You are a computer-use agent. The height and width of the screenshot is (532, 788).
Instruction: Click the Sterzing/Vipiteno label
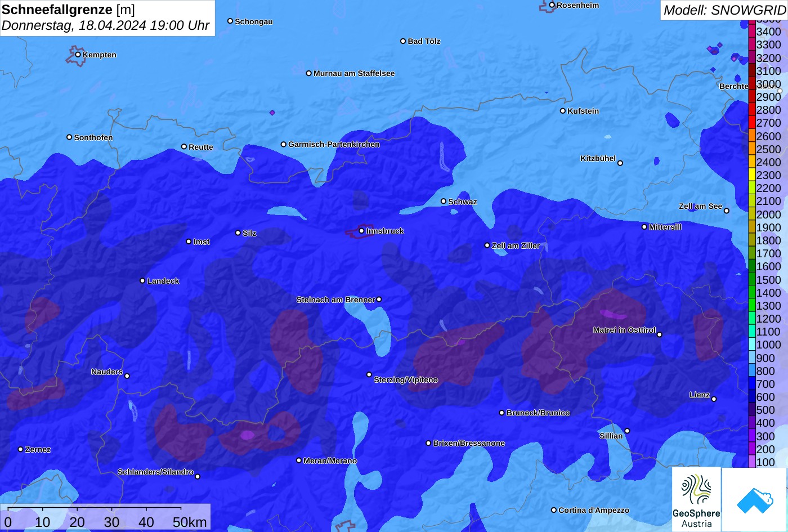click(406, 379)
